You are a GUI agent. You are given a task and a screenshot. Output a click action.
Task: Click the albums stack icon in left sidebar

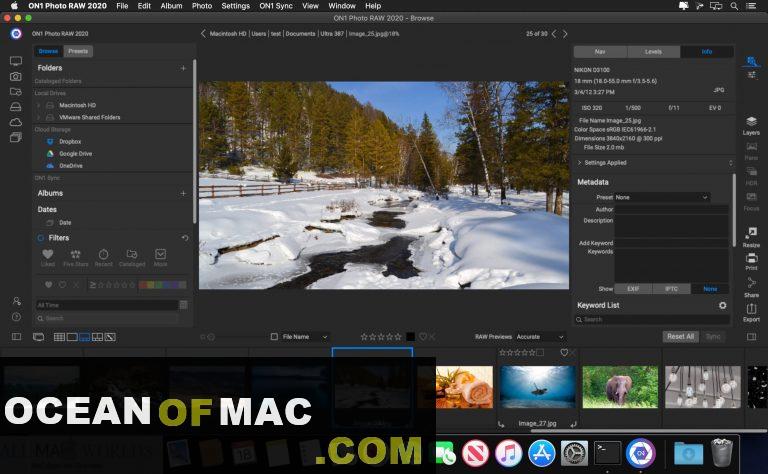click(x=16, y=138)
